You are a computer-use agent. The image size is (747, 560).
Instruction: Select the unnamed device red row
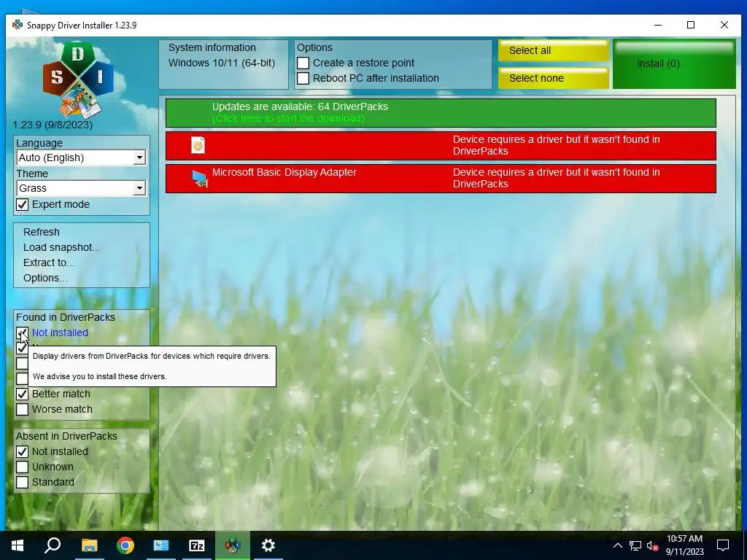(441, 146)
